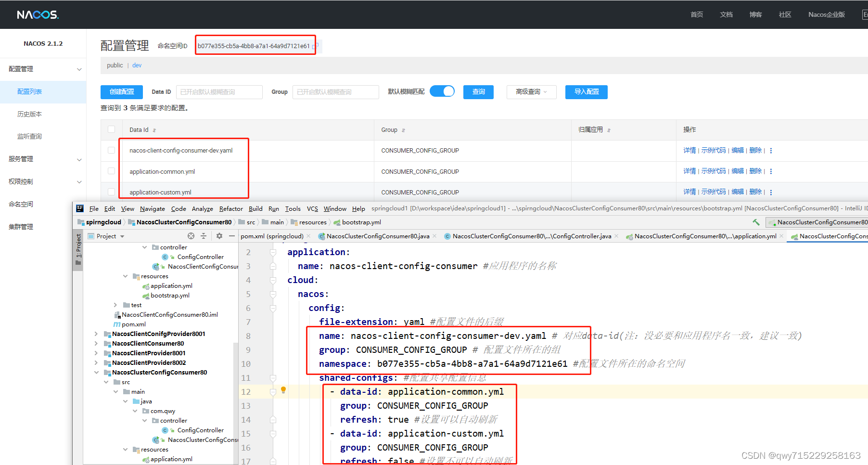Open the run configuration dropdown NacosClusterConfigConsumer80
The height and width of the screenshot is (465, 868).
(x=818, y=222)
